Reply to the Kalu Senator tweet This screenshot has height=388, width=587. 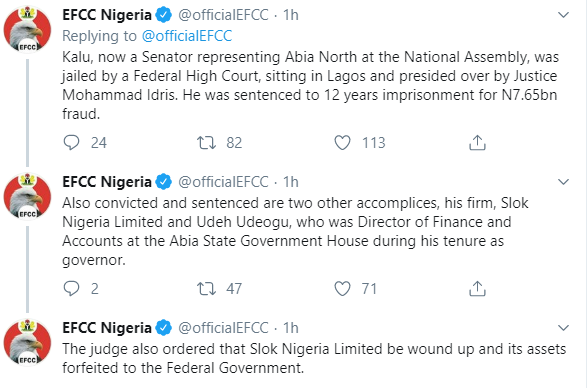pyautogui.click(x=71, y=143)
